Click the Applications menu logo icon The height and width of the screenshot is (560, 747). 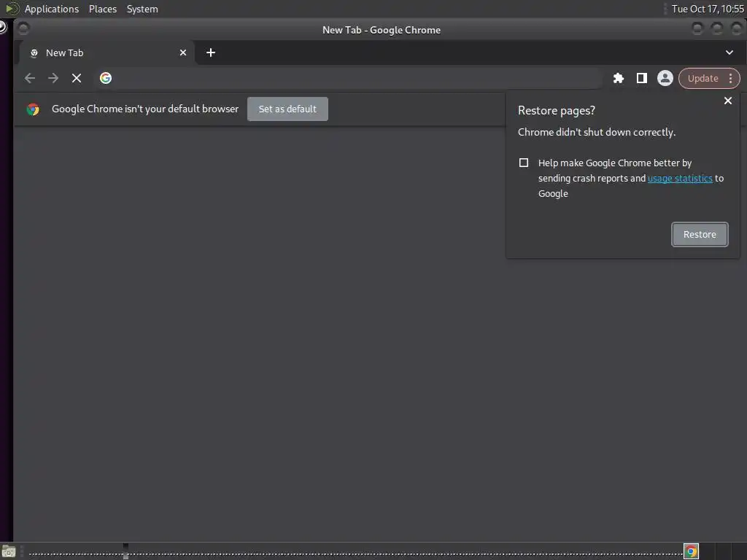pos(12,9)
